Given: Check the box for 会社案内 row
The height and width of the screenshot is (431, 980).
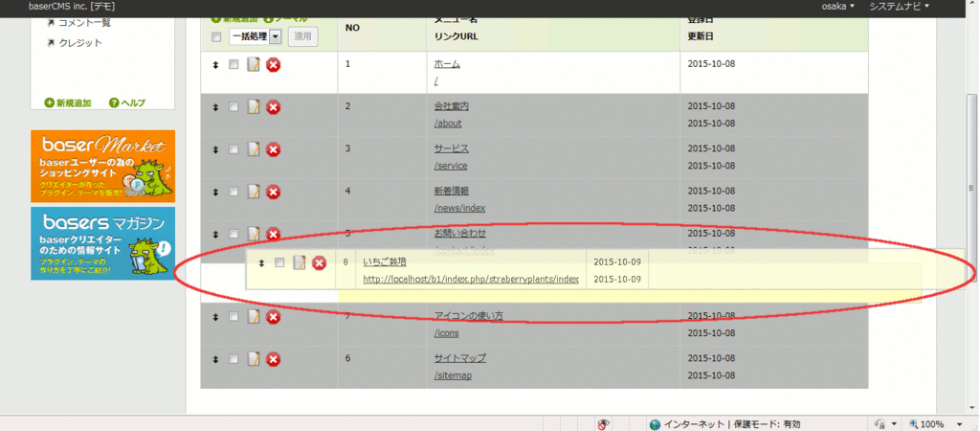Looking at the screenshot, I should [234, 107].
